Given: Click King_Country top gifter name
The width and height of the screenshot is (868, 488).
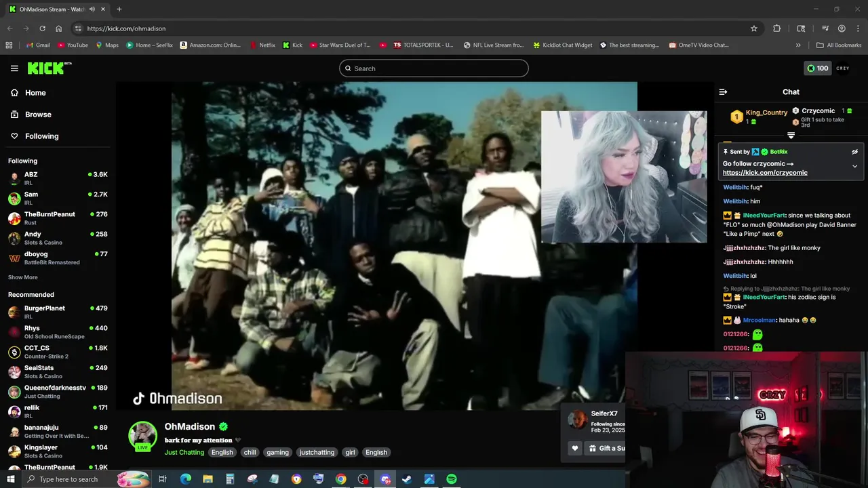Looking at the screenshot, I should click(x=766, y=113).
